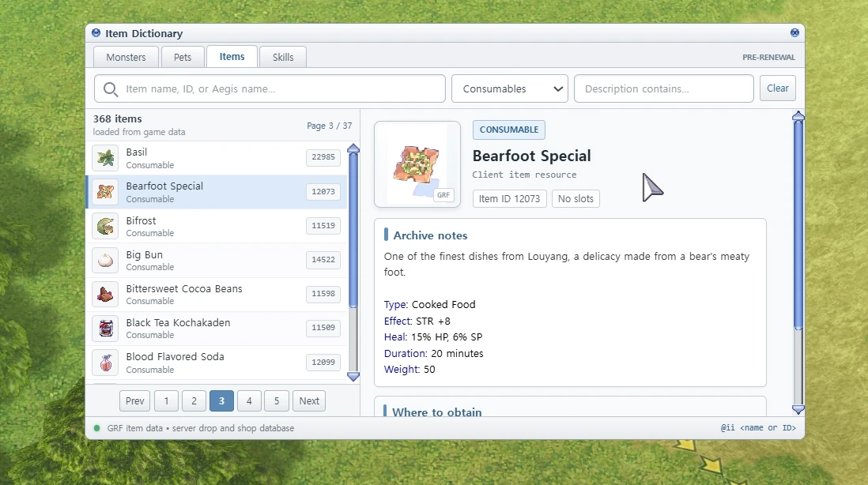This screenshot has height=485, width=868.
Task: Click the detail pane scrollbar thumb
Action: [x=798, y=225]
